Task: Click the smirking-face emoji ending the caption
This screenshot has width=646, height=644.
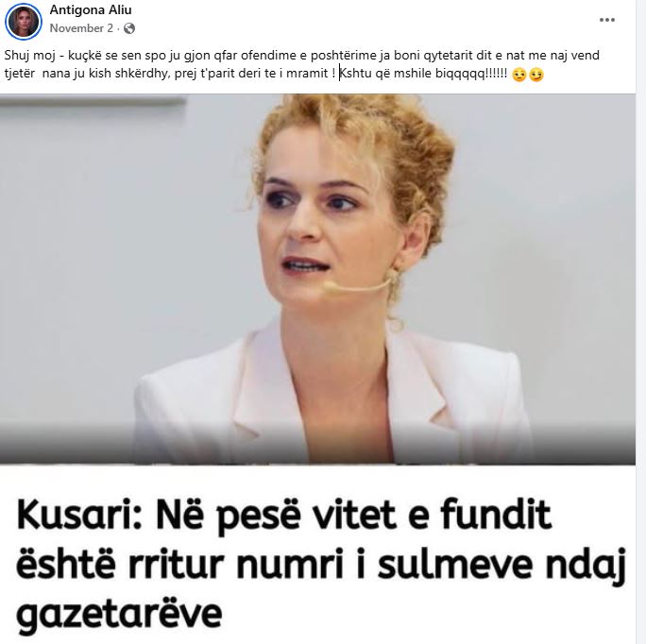Action: tap(536, 75)
